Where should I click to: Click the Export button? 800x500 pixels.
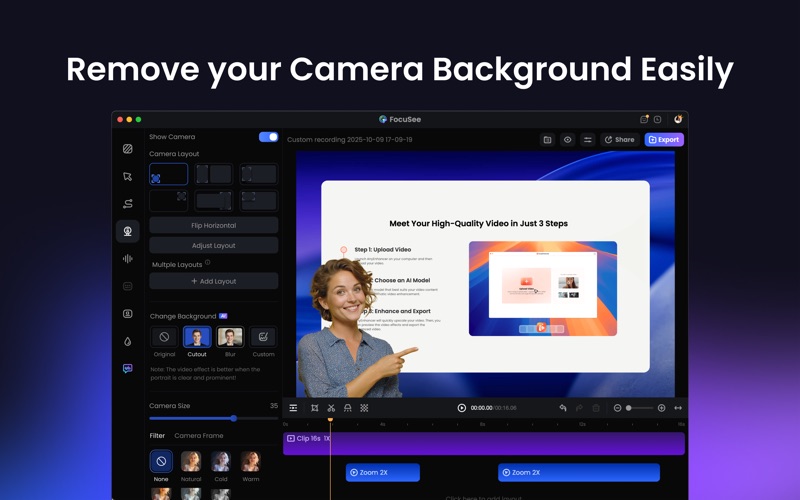click(x=664, y=140)
